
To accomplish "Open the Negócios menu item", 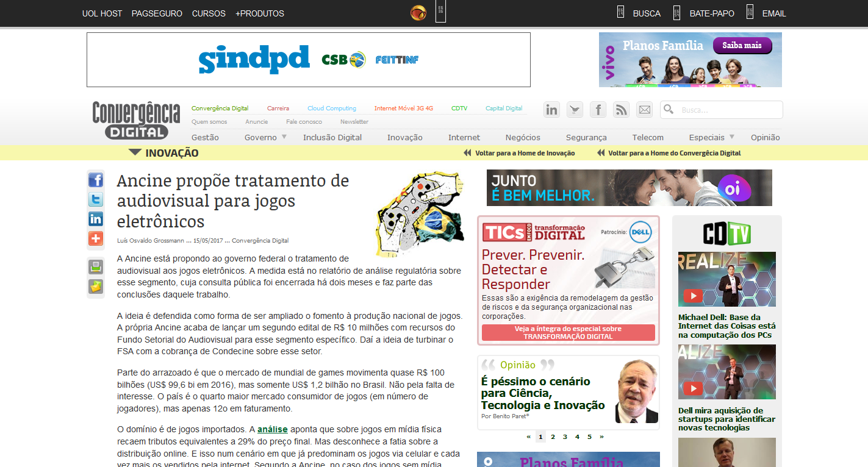I will click(523, 137).
